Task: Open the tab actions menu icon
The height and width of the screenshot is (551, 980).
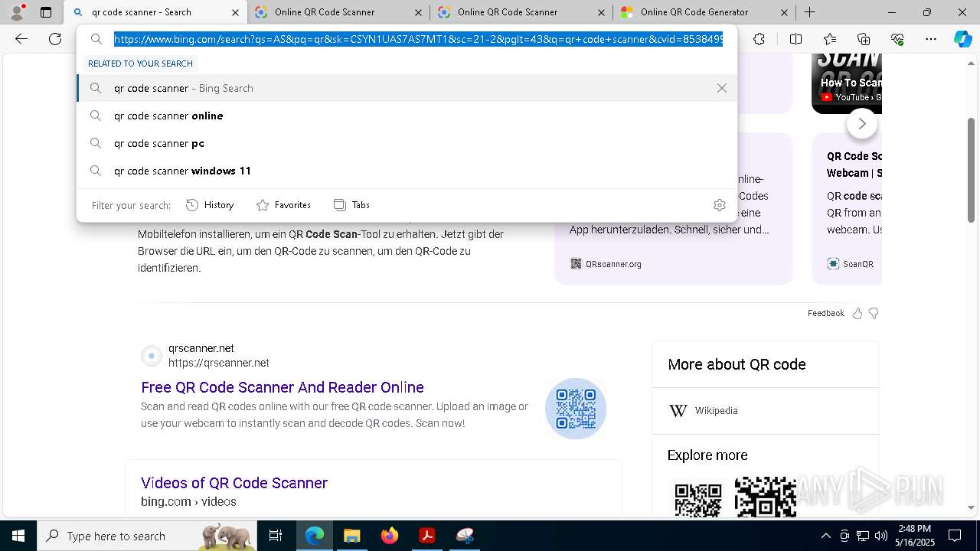Action: pyautogui.click(x=46, y=12)
